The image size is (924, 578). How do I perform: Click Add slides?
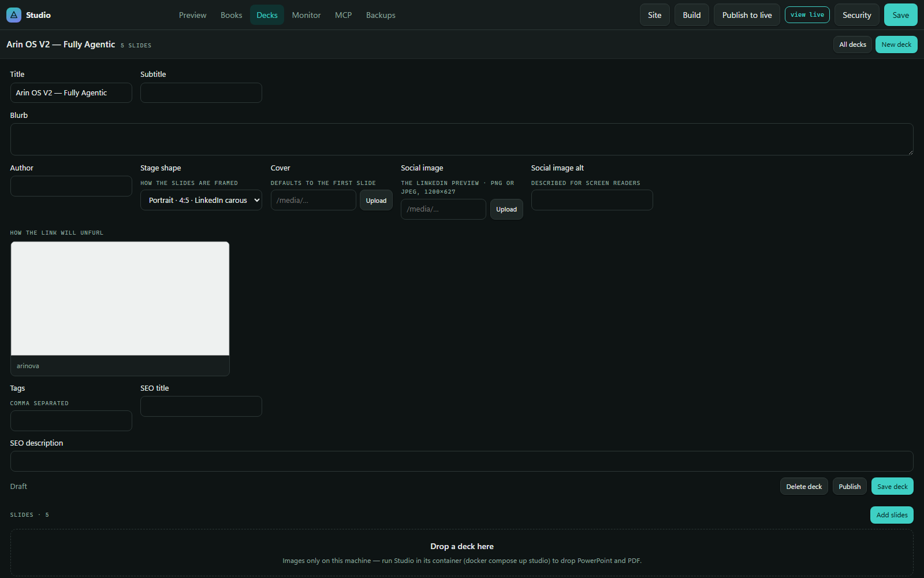892,515
